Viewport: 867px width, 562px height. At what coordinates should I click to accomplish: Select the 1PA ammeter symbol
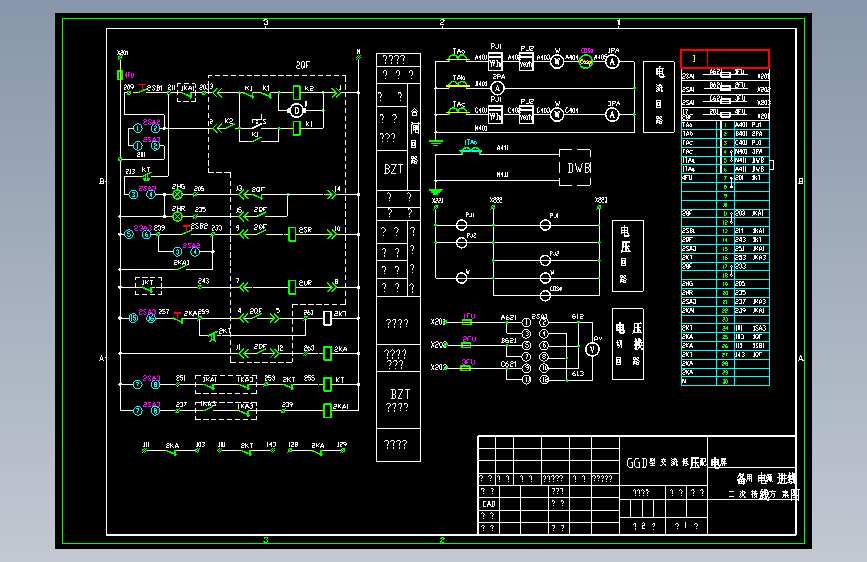(x=612, y=62)
